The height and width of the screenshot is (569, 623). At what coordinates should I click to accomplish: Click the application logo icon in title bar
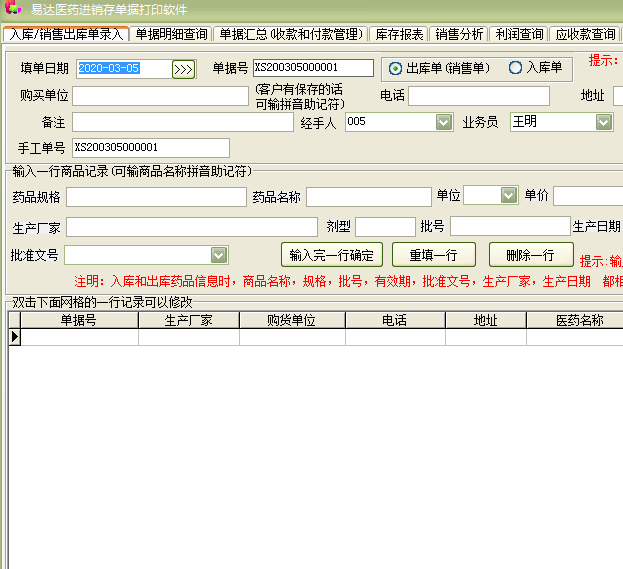[x=13, y=8]
